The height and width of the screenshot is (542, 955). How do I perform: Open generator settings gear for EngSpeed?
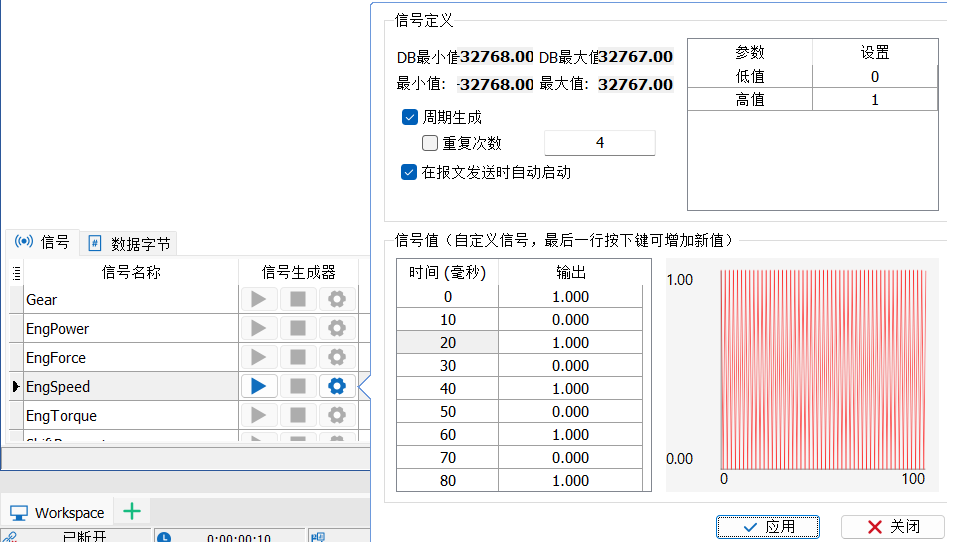[337, 386]
